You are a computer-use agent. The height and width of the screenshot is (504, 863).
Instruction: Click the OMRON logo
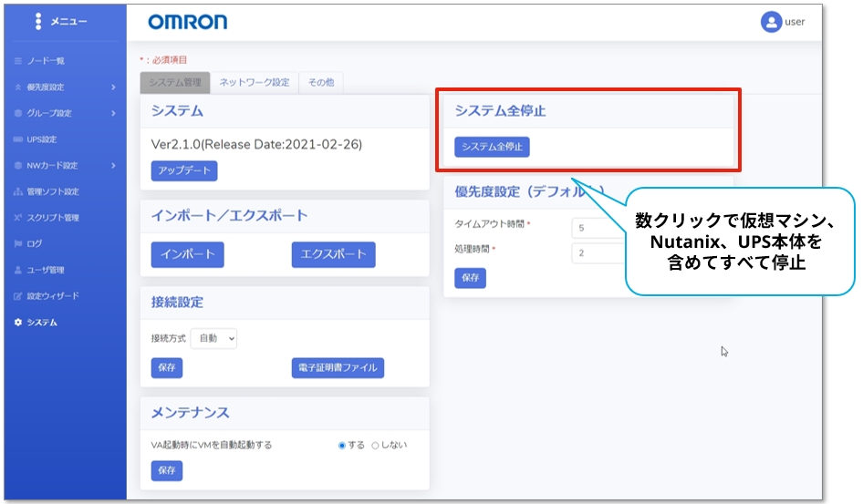(x=188, y=22)
